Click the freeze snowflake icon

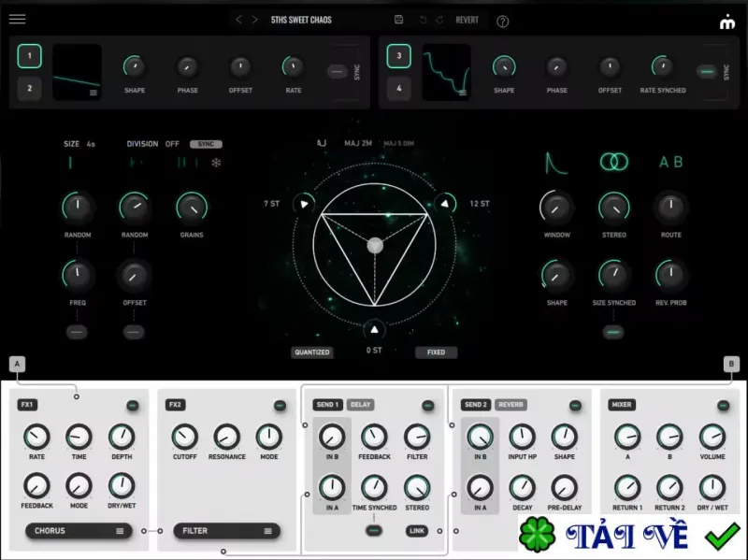point(216,163)
